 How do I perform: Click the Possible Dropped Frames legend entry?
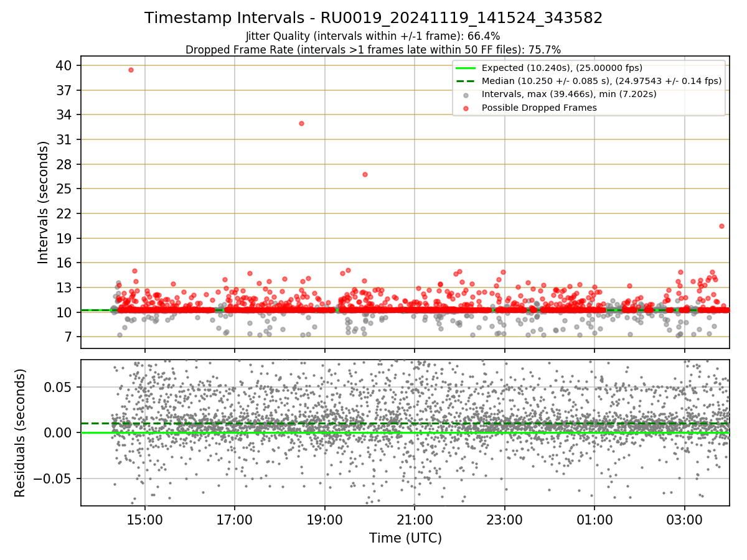(539, 108)
